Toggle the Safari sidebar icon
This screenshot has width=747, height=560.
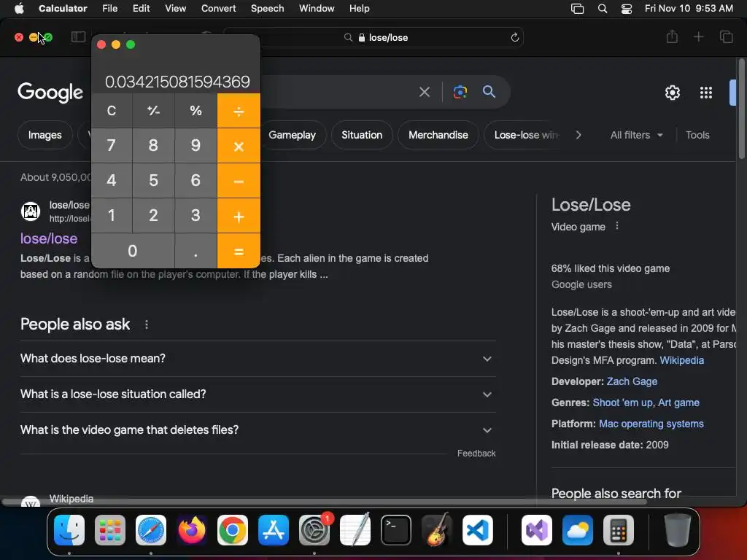click(78, 37)
